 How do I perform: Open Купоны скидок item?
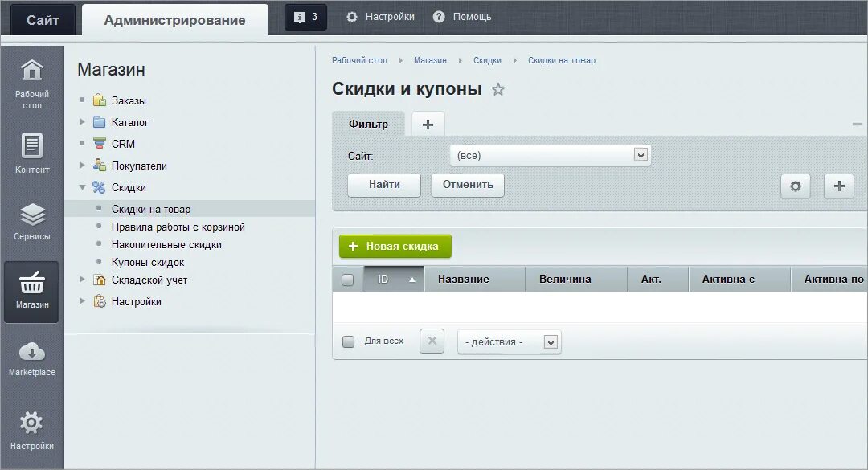tap(148, 263)
